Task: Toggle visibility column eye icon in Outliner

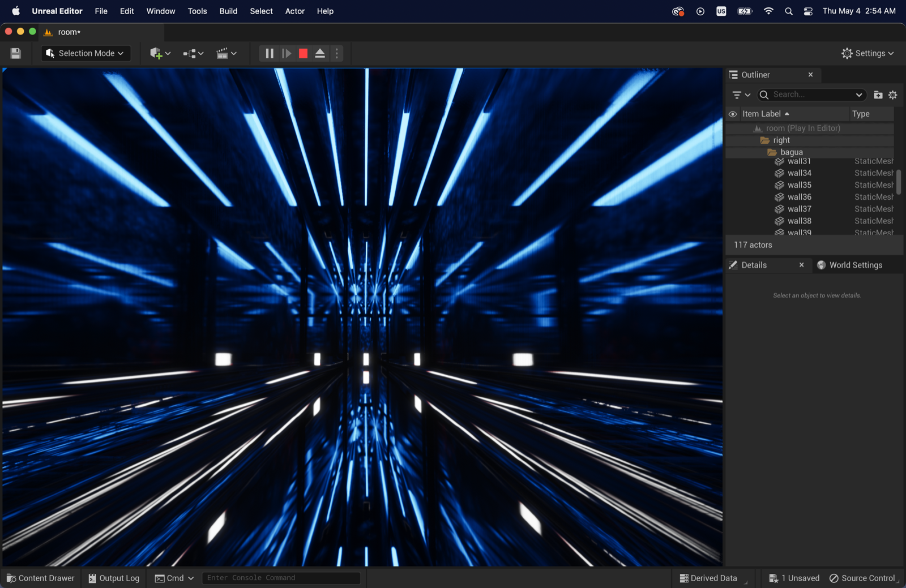Action: 733,114
